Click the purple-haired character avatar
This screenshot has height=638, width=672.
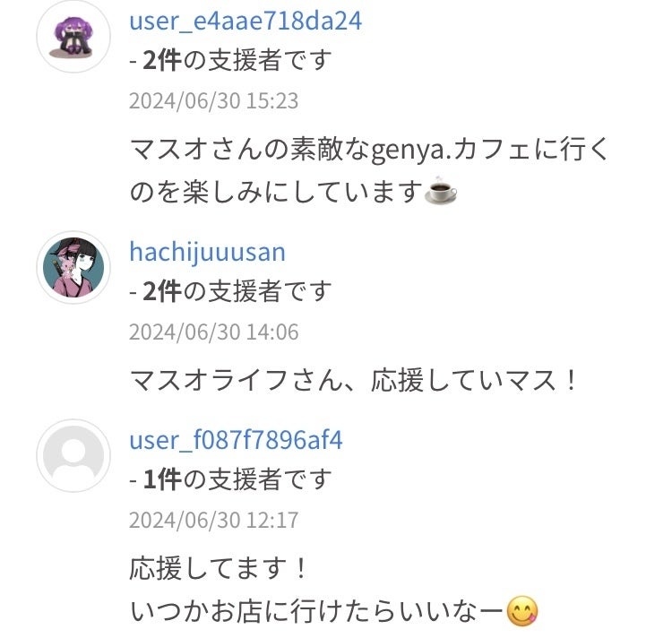click(x=73, y=37)
